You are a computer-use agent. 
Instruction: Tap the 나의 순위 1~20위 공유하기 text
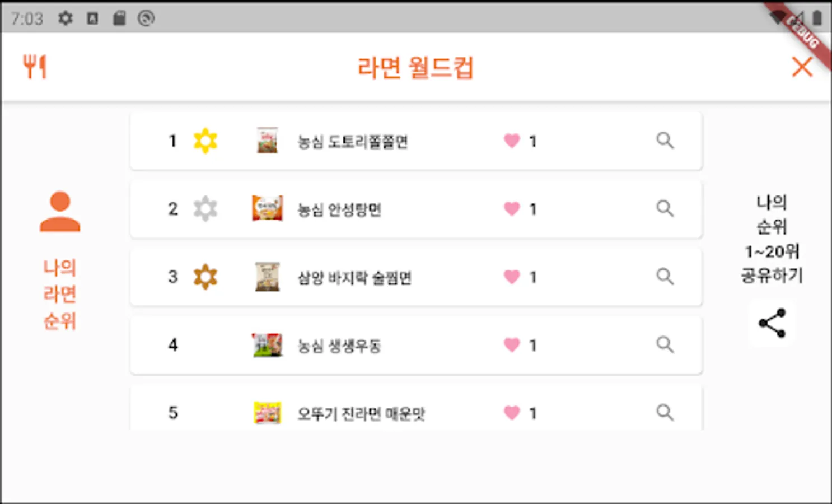pyautogui.click(x=772, y=239)
